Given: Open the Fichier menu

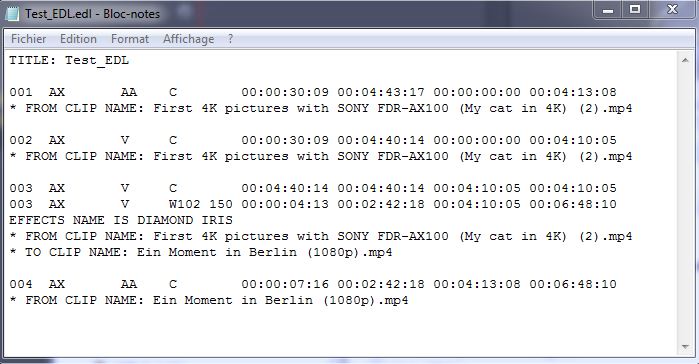Looking at the screenshot, I should click(x=29, y=39).
